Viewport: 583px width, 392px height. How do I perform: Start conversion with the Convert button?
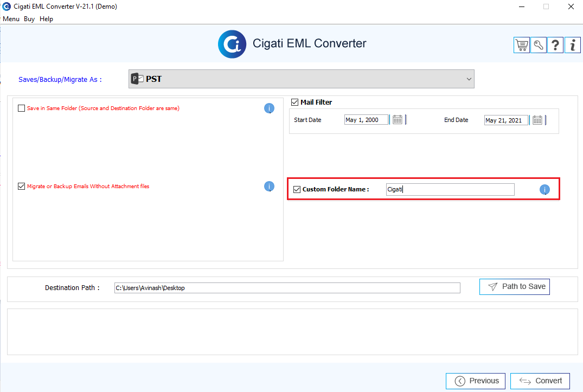point(540,381)
